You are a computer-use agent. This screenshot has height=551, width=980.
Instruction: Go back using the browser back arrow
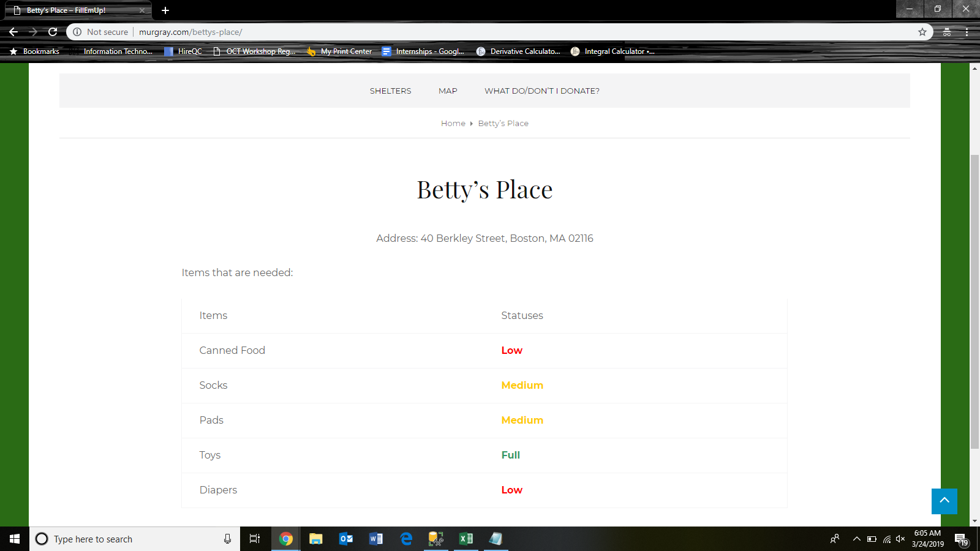13,32
